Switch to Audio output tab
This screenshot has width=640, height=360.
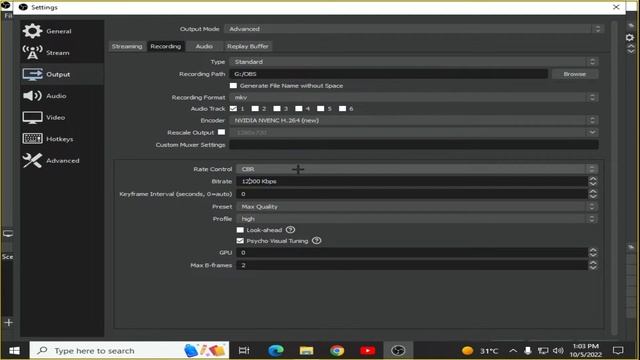tap(204, 46)
